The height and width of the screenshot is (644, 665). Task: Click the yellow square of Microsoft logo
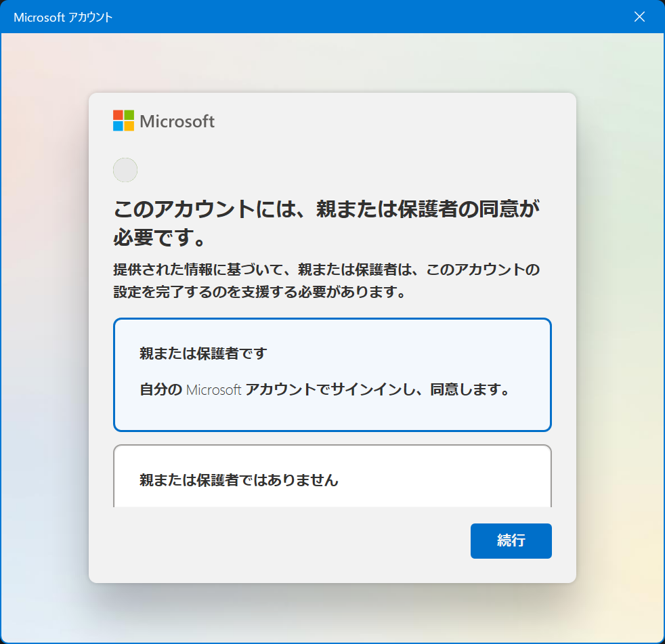129,127
